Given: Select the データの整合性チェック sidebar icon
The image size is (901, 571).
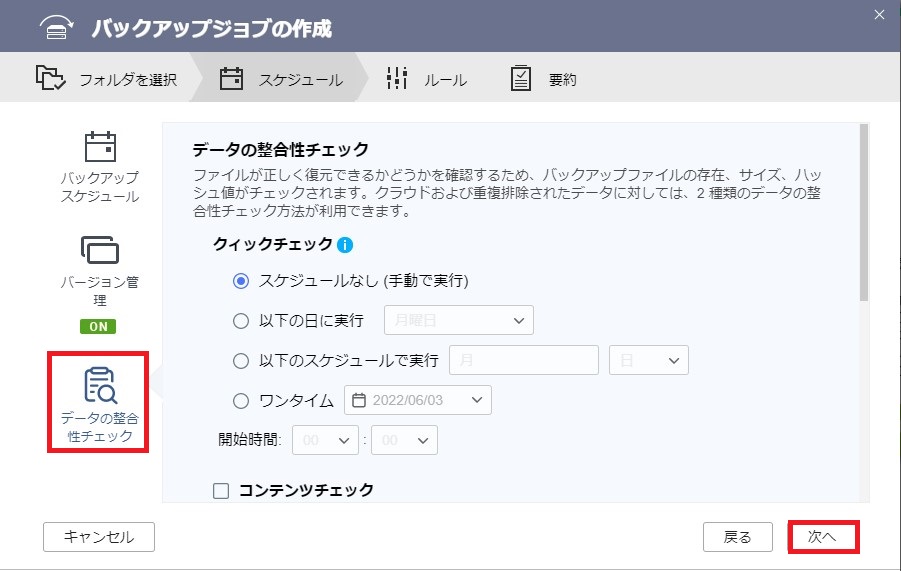Looking at the screenshot, I should pyautogui.click(x=100, y=385).
